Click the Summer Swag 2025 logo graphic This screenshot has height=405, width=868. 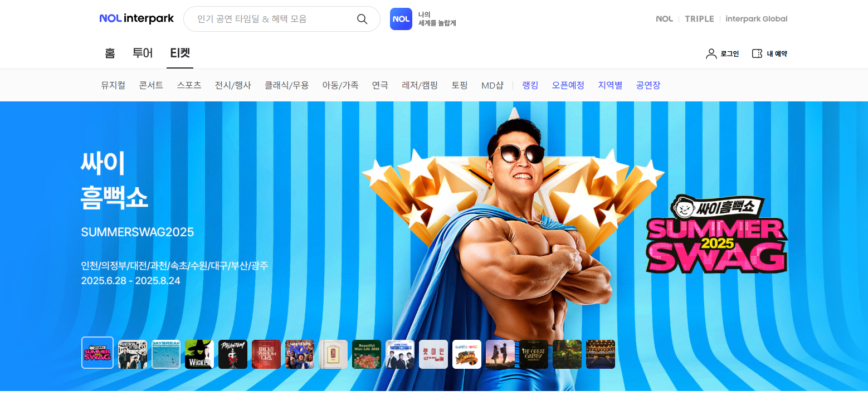(716, 235)
